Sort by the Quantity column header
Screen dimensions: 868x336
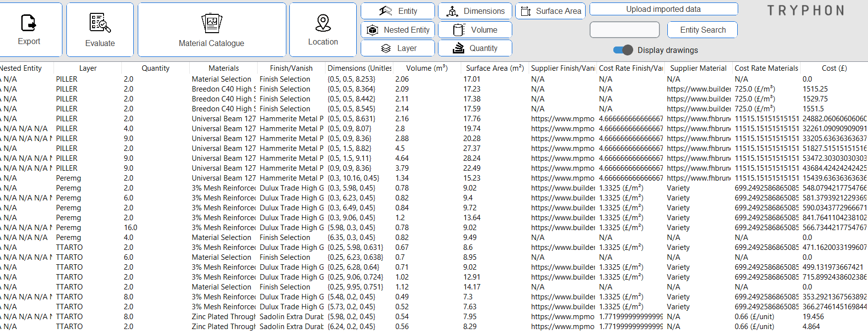(x=156, y=68)
